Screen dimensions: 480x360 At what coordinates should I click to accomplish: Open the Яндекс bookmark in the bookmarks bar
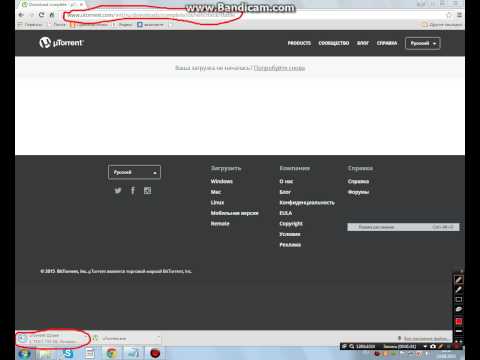pos(122,24)
